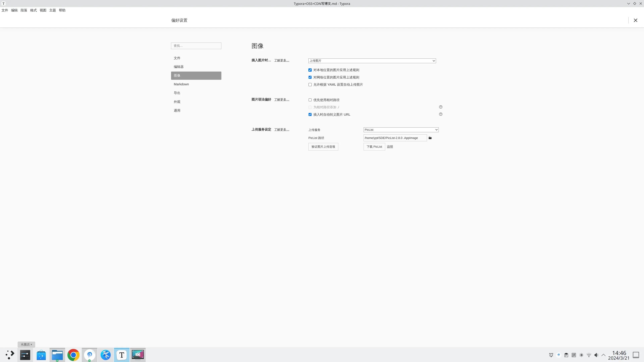Click the Typora icon in taskbar
This screenshot has width=644, height=362.
tap(121, 355)
